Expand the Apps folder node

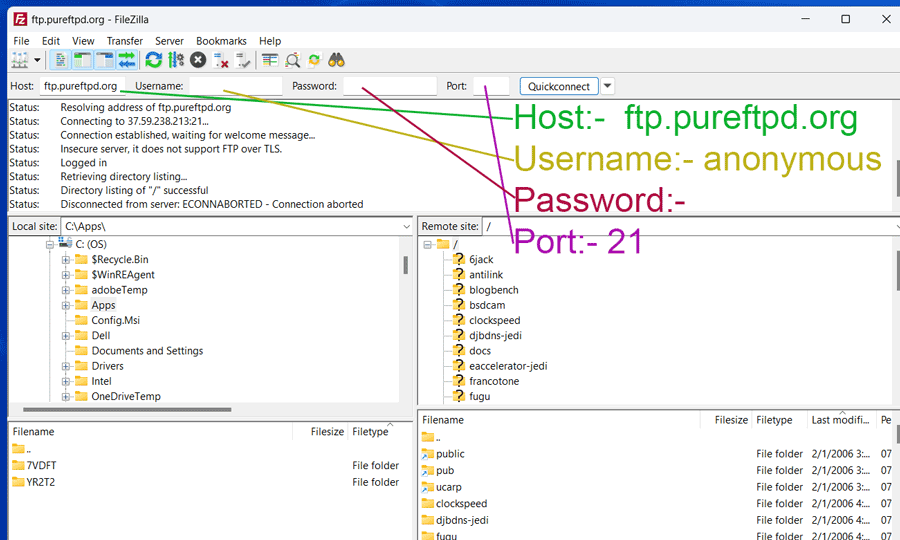[66, 306]
